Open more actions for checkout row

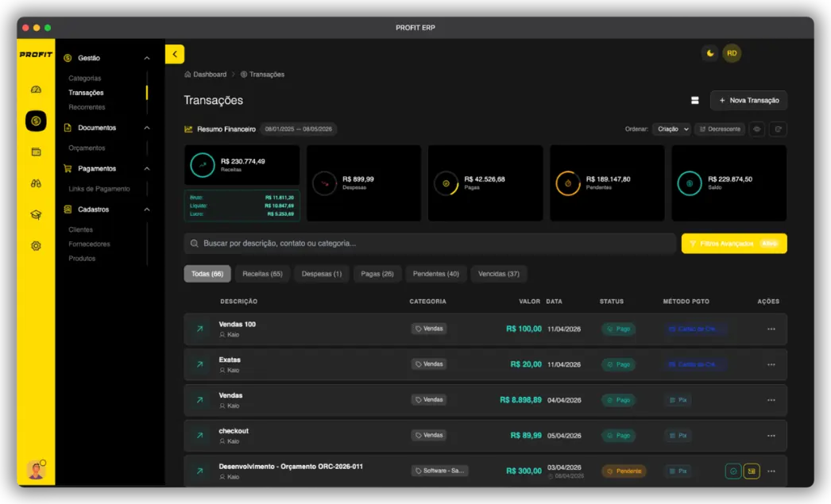click(x=771, y=436)
